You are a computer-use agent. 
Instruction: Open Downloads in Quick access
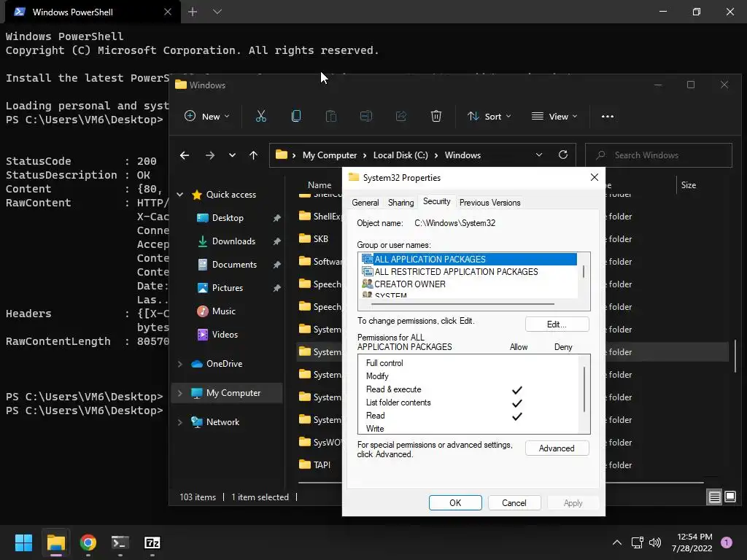(x=233, y=241)
